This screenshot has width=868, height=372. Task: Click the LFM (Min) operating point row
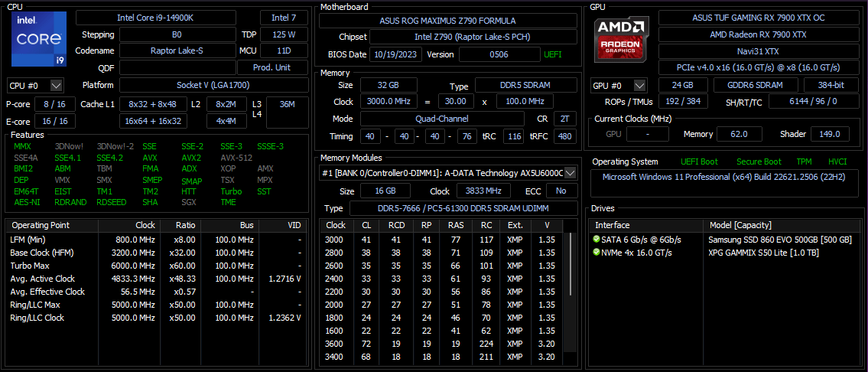pos(155,240)
